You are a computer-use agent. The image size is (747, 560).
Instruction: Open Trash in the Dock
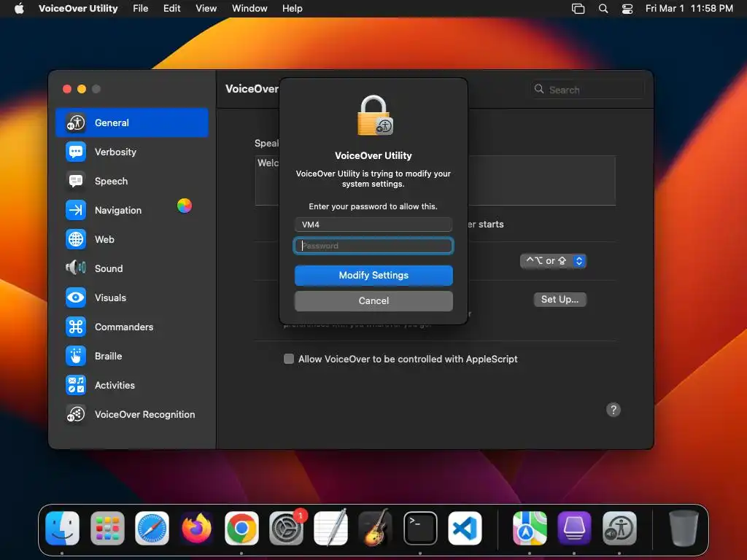(684, 528)
